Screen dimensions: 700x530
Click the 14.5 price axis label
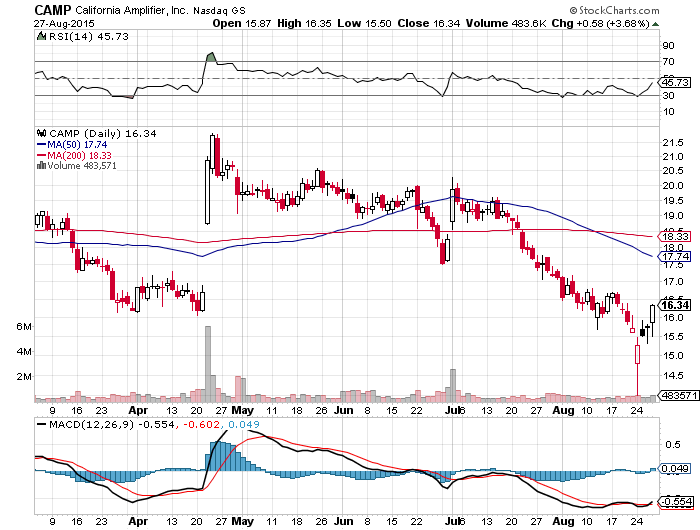(673, 376)
